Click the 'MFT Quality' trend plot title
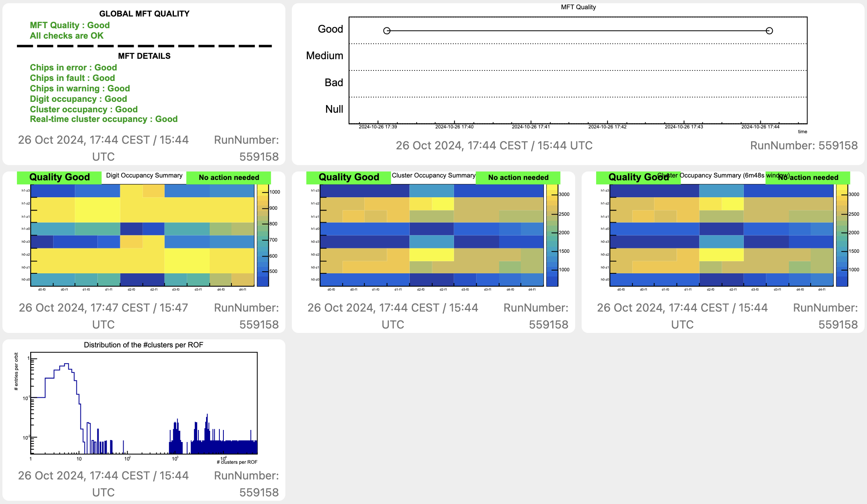The image size is (867, 504). tap(578, 7)
